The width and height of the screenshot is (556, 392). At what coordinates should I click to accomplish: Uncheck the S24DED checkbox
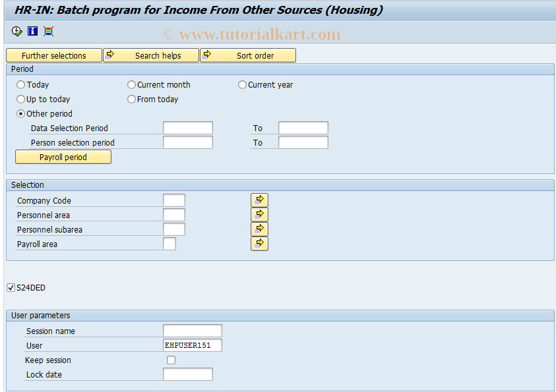coord(11,287)
